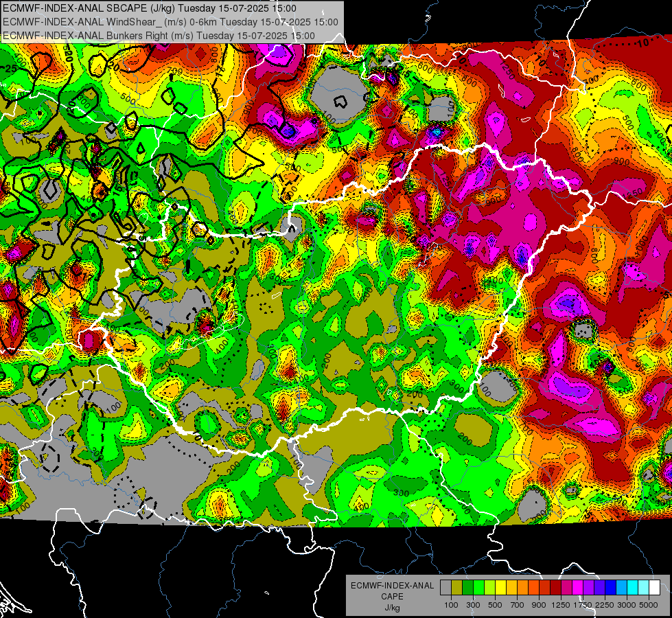The width and height of the screenshot is (672, 618).
Task: Click the gray swatch in the CAPE legend
Action: pyautogui.click(x=445, y=588)
